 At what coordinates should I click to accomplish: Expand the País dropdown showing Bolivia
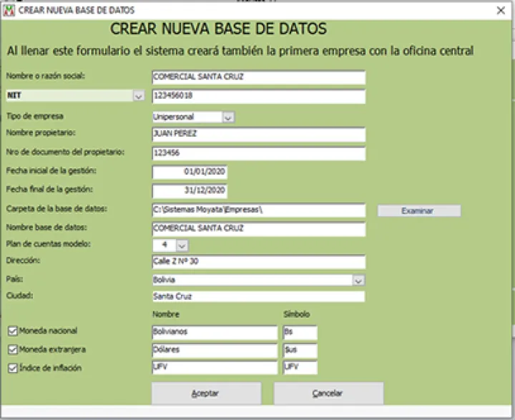tap(358, 280)
